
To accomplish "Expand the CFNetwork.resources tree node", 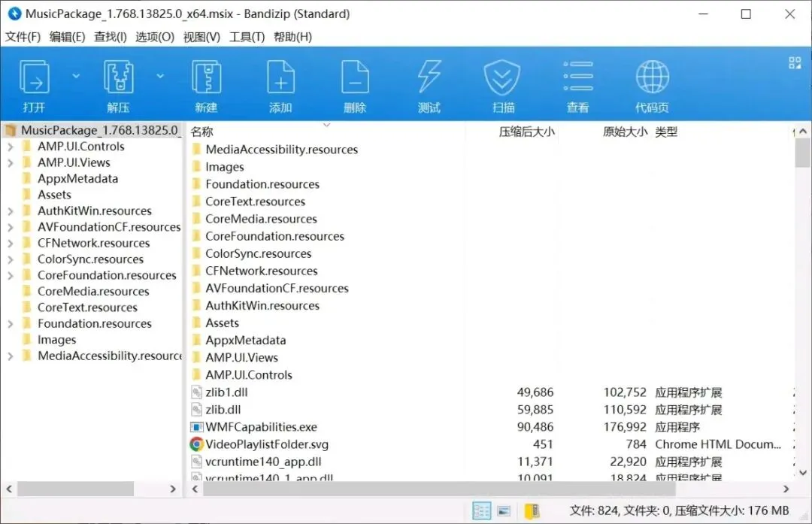I will 11,244.
